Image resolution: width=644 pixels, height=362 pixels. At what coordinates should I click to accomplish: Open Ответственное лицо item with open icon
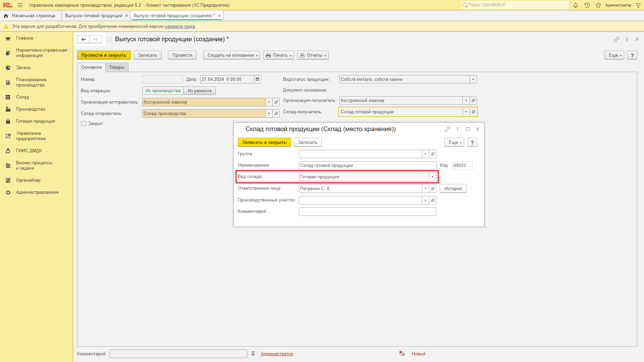433,189
